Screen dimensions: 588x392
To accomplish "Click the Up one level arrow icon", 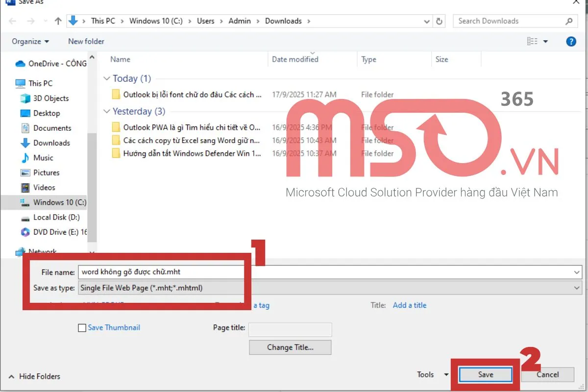I will (58, 21).
